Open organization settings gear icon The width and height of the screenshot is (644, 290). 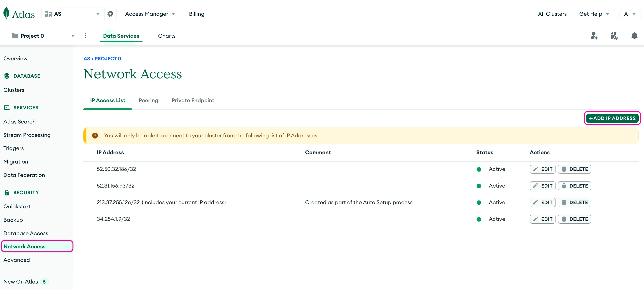coord(110,14)
